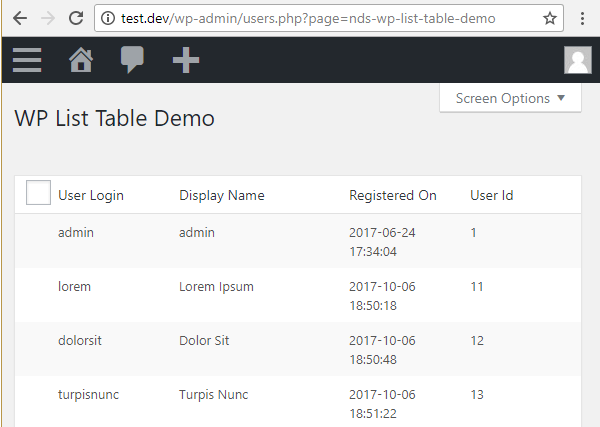Click user id 12 cell
This screenshot has width=600, height=427.
click(477, 341)
